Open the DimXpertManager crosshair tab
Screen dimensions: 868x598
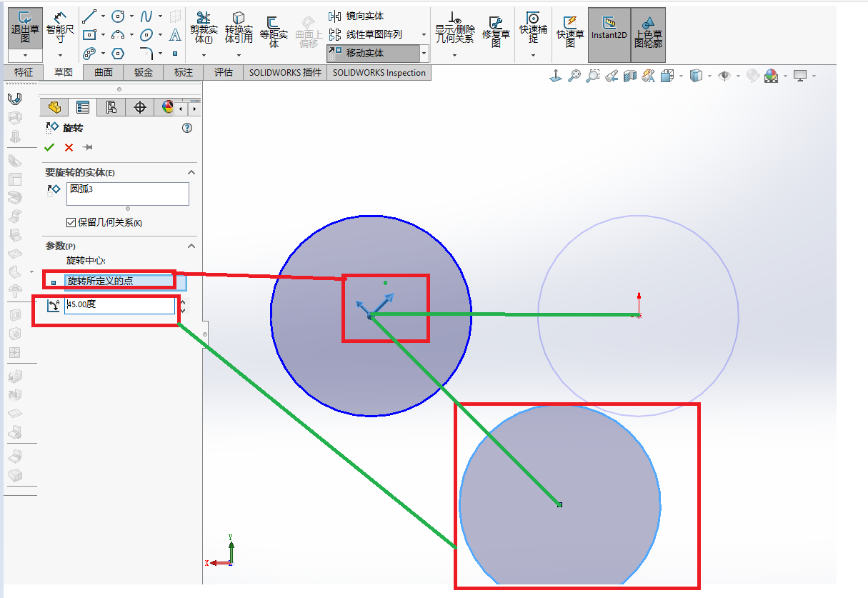pyautogui.click(x=140, y=107)
